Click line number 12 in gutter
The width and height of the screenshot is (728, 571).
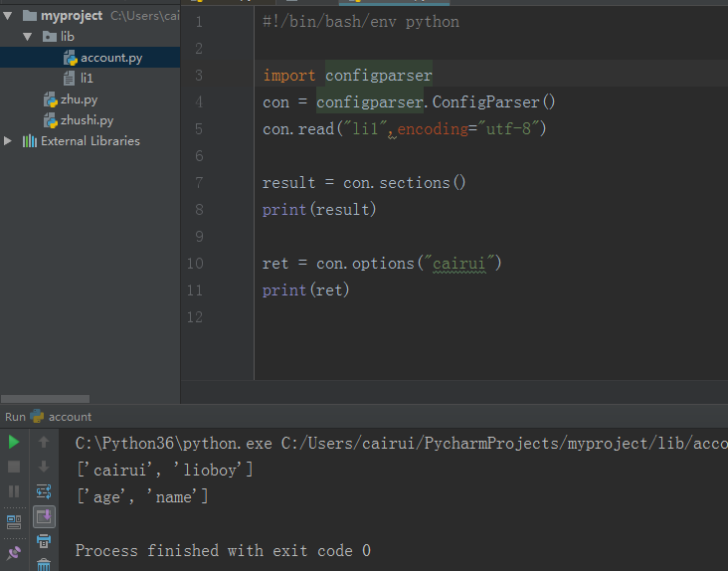[195, 317]
